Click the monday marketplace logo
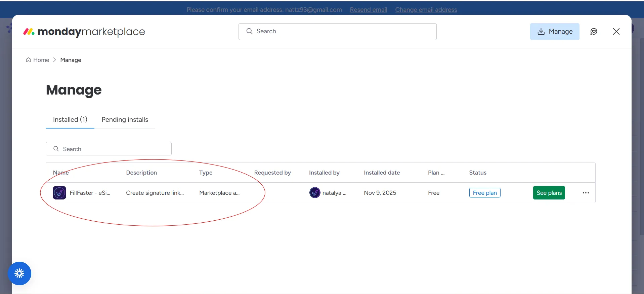 [84, 32]
